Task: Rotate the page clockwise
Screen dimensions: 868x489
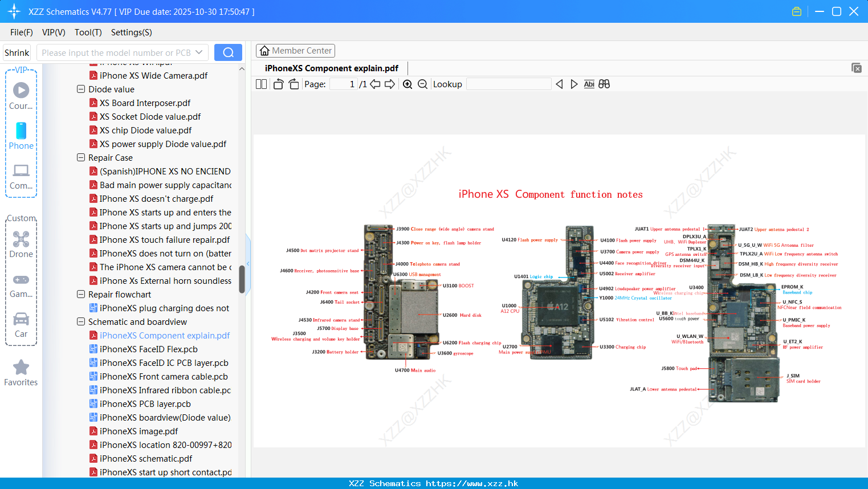Action: click(294, 84)
